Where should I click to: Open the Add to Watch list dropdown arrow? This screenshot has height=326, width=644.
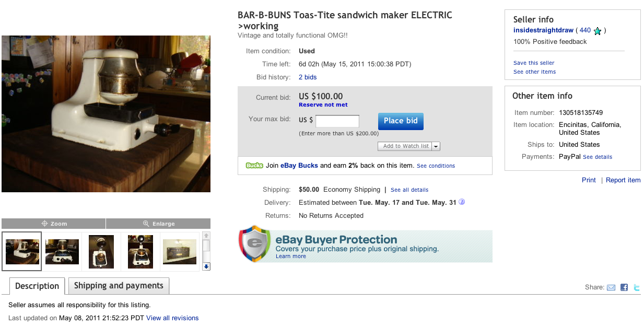pyautogui.click(x=436, y=146)
